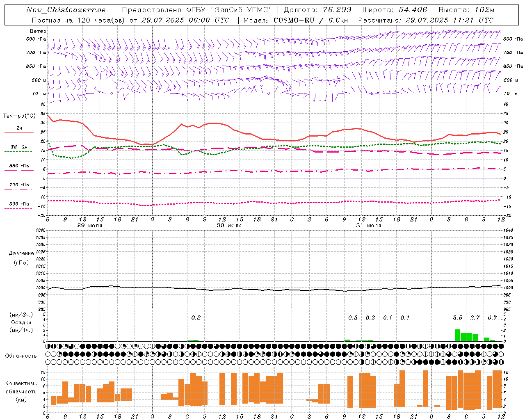Click the 'Td 2м' dew point legend entry

coord(19,147)
